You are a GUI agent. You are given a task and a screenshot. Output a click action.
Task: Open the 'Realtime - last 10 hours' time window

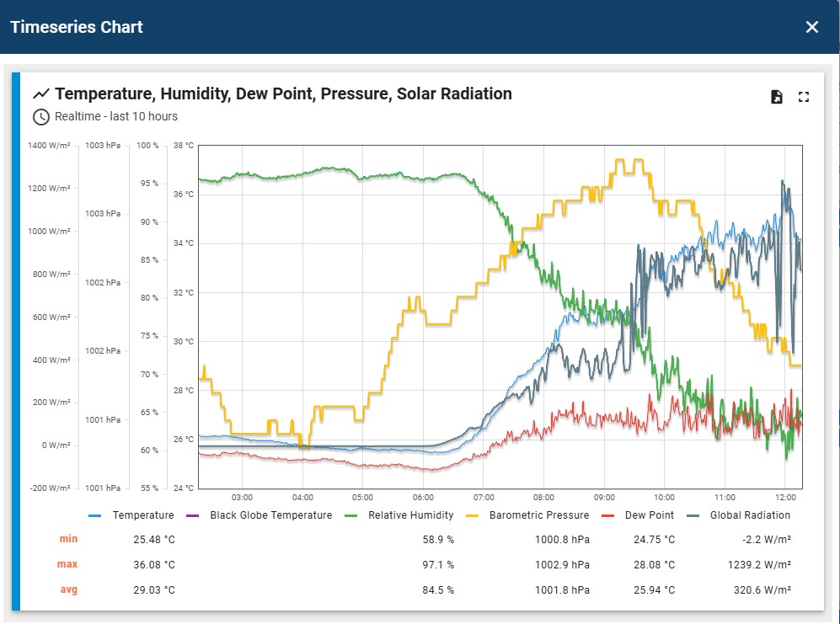pyautogui.click(x=116, y=116)
